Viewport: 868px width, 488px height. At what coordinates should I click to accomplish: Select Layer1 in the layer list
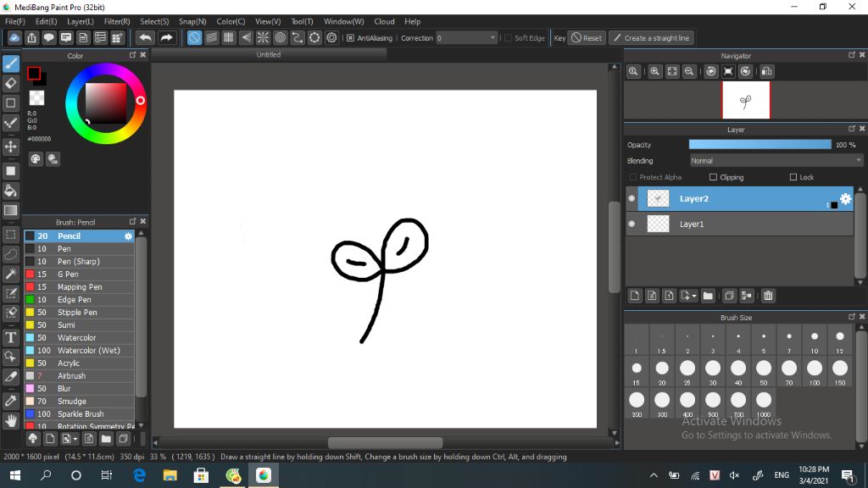click(x=739, y=224)
